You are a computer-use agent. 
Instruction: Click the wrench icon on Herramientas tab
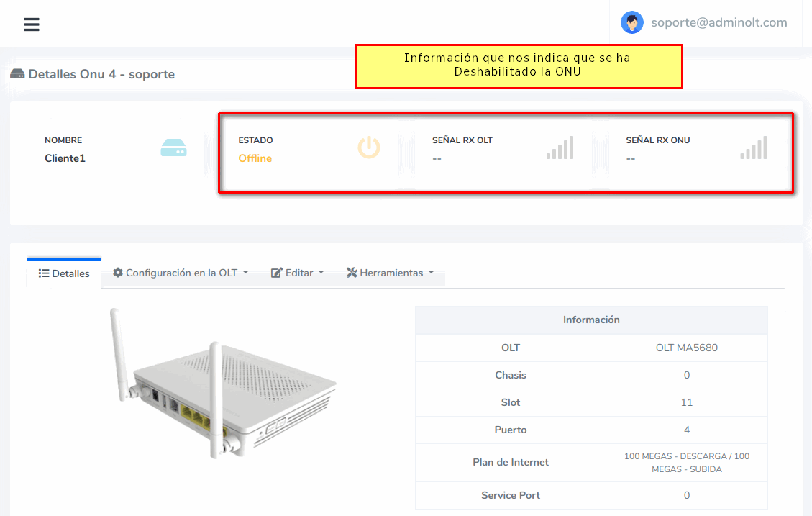pyautogui.click(x=352, y=273)
